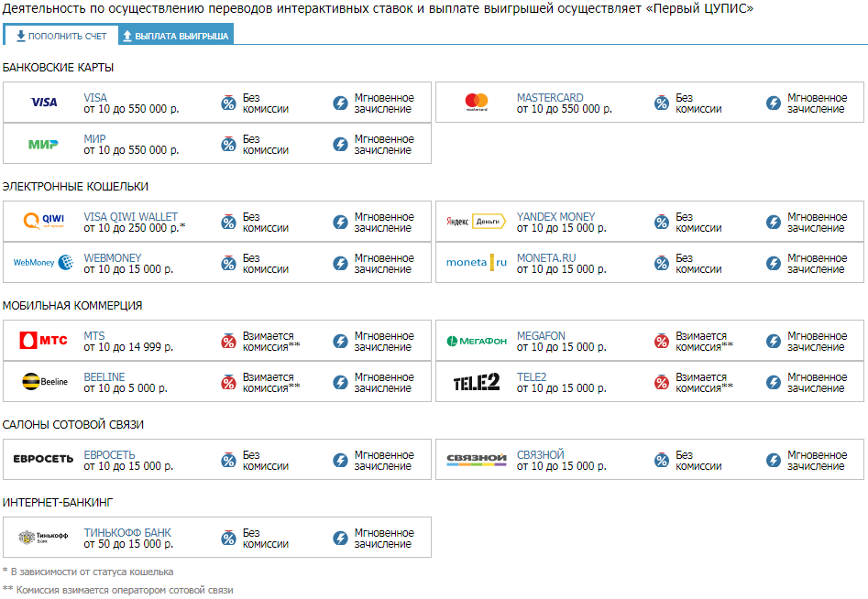Click the 'Взимается комиссия' text for Megafon

(x=704, y=342)
